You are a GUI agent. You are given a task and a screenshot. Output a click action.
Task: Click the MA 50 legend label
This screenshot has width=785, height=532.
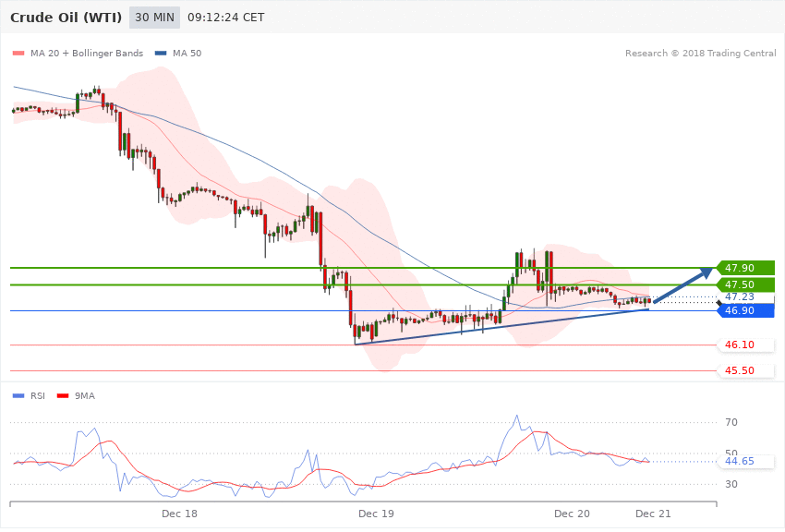tap(187, 53)
